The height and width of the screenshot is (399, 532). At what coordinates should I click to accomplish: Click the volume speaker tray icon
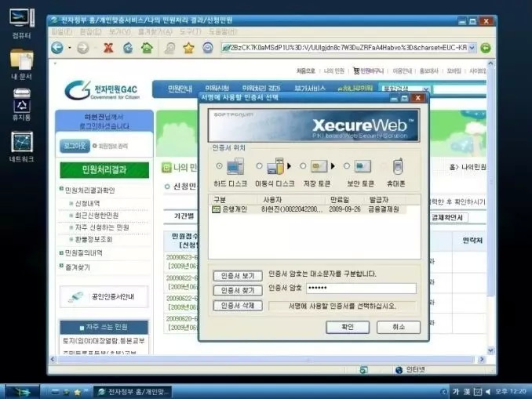(x=488, y=392)
